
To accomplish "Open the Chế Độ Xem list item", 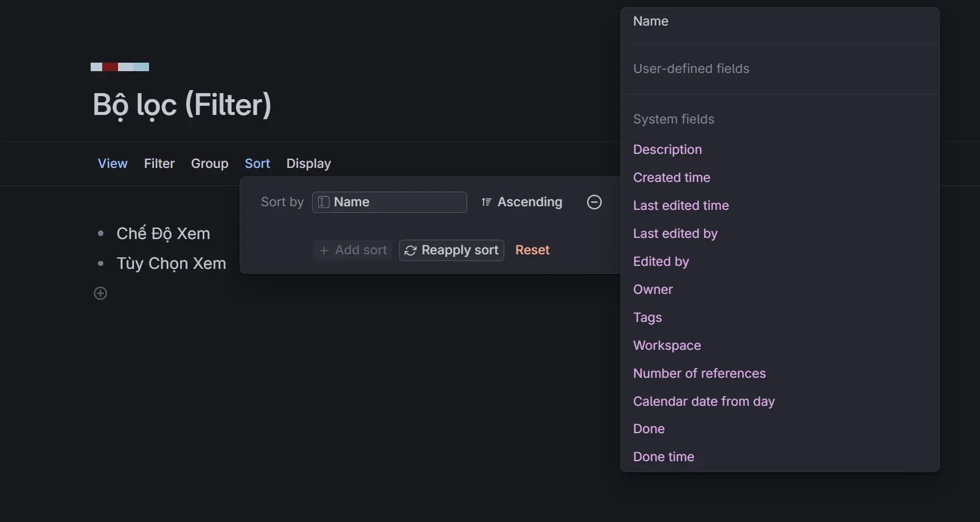I will [x=163, y=234].
